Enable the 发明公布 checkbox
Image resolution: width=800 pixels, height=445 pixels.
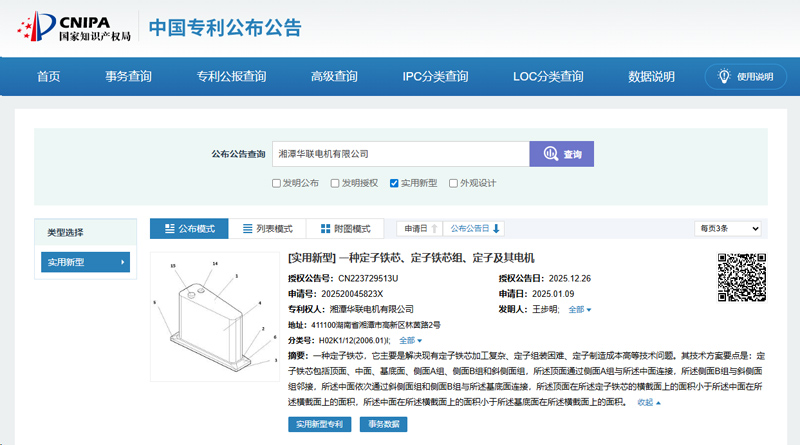[277, 183]
